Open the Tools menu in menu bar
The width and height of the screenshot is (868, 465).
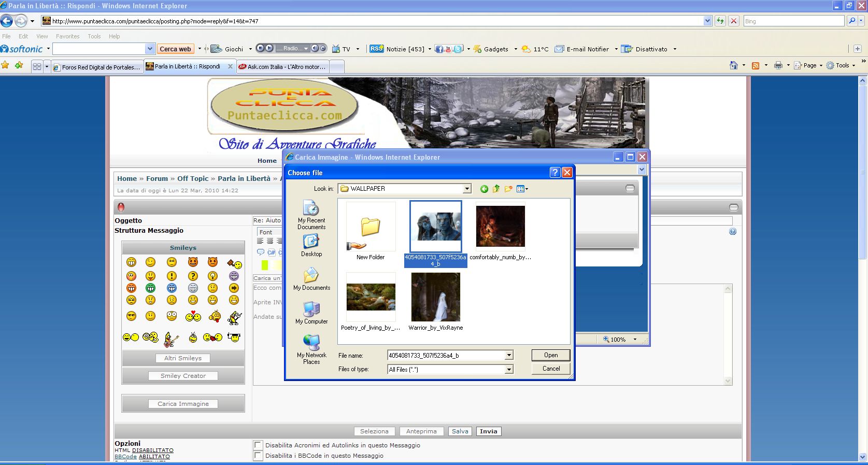click(94, 36)
